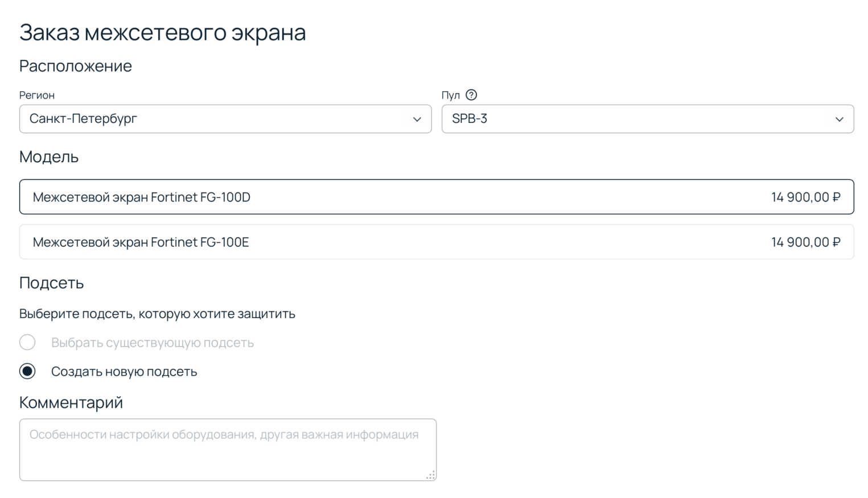
Task: Open the Регион dropdown showing Санкт-Петербург
Action: (225, 119)
